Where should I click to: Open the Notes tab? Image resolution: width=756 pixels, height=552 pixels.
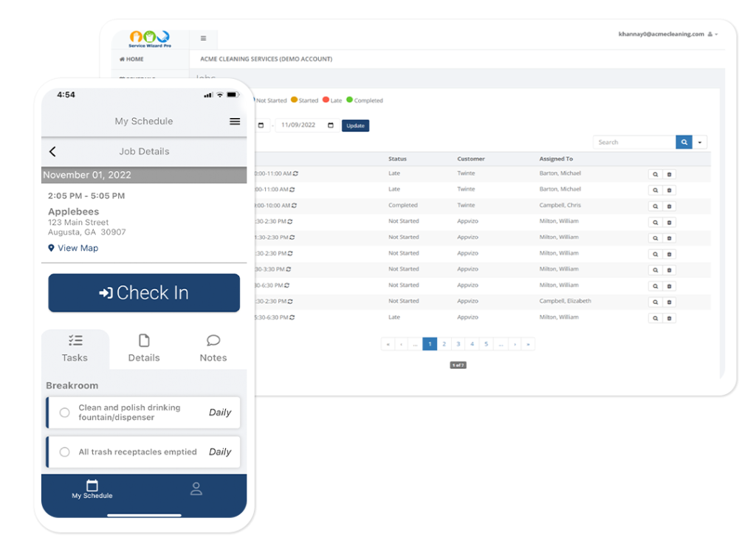213,348
